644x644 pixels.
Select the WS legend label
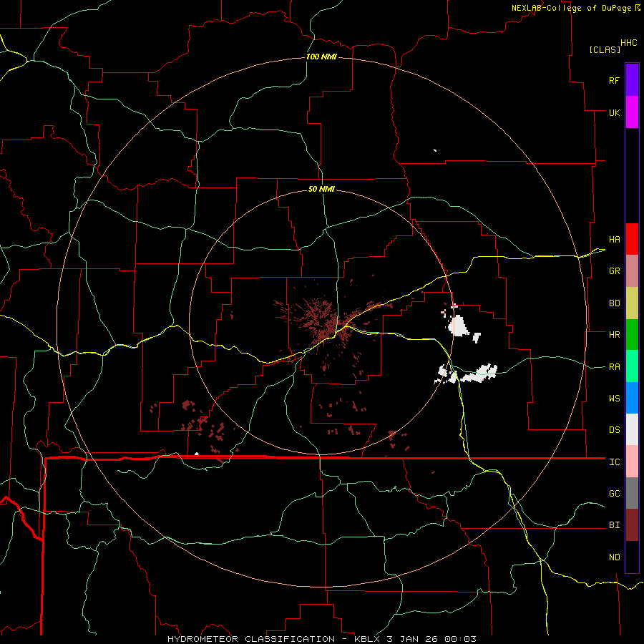pyautogui.click(x=614, y=399)
